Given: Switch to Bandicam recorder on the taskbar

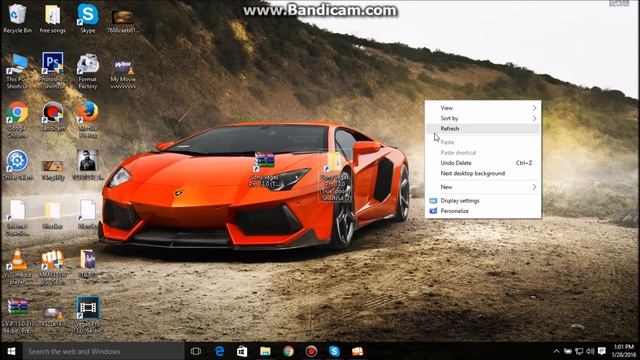Looking at the screenshot, I should (x=311, y=351).
